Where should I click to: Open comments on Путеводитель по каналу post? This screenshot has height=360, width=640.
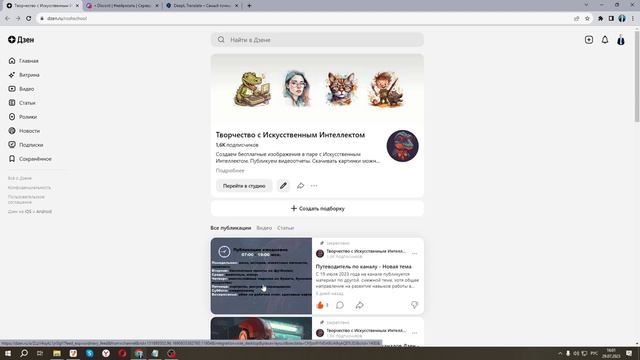(340, 305)
